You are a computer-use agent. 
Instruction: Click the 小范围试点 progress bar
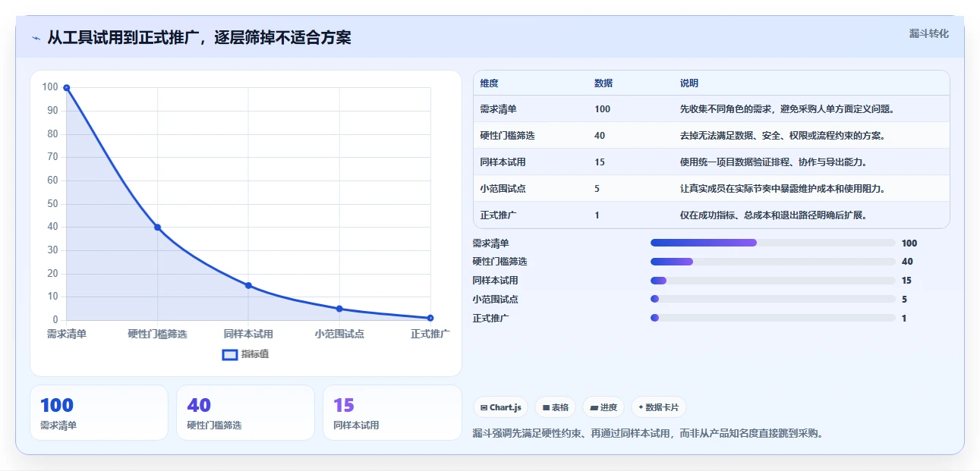coord(773,300)
